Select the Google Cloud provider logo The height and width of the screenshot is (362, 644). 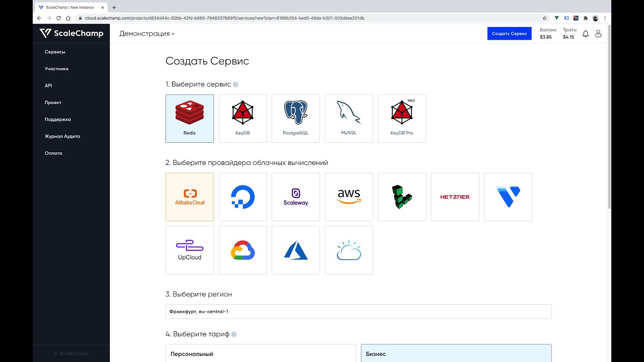pyautogui.click(x=243, y=250)
